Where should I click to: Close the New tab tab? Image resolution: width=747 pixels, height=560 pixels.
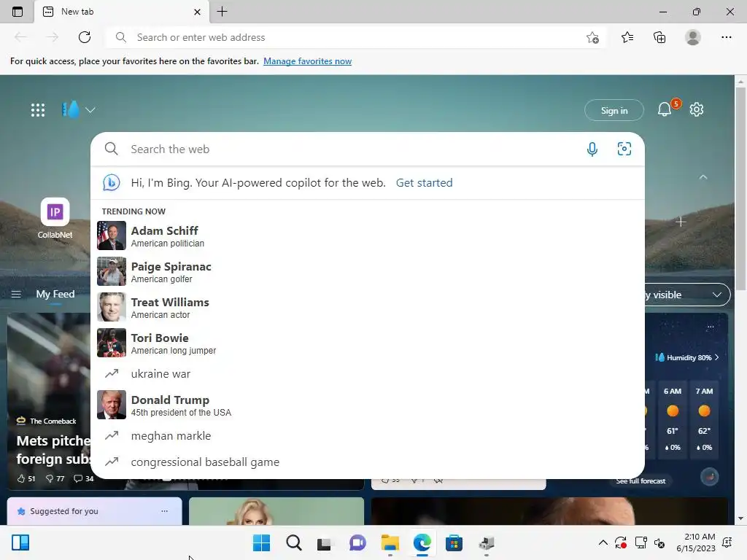197,12
